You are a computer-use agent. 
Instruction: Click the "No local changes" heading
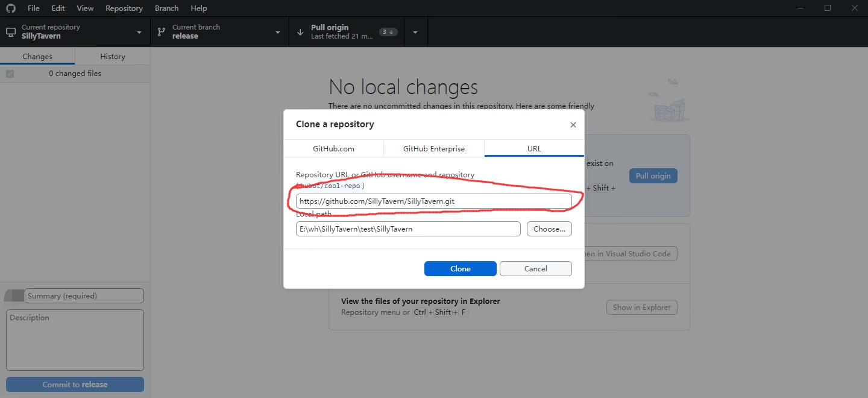pos(403,87)
